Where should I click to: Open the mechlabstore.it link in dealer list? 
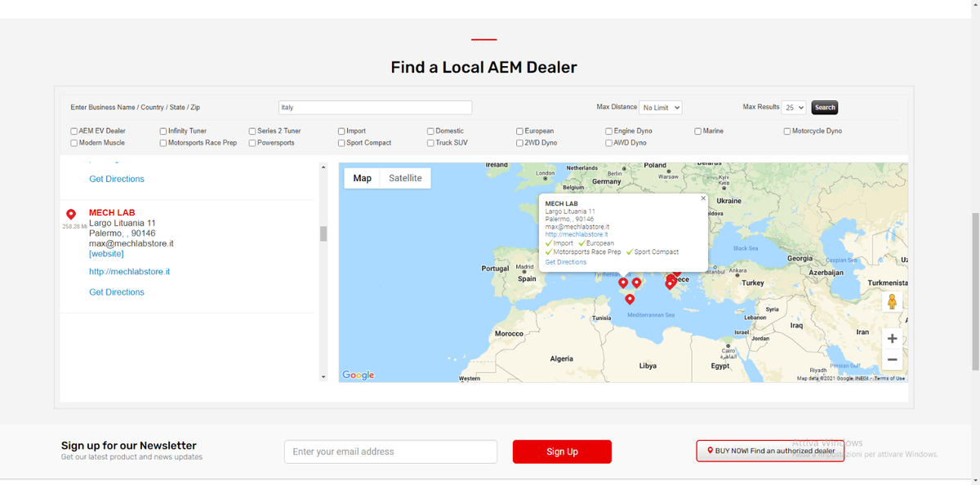pos(129,272)
